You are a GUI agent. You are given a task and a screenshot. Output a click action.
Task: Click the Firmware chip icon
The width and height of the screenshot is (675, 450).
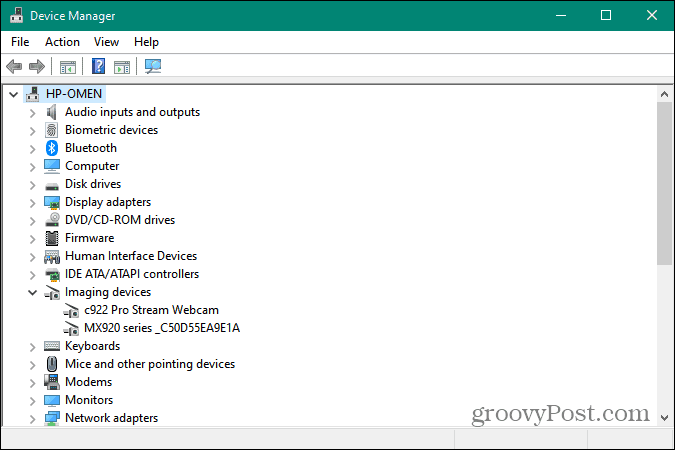tap(52, 238)
